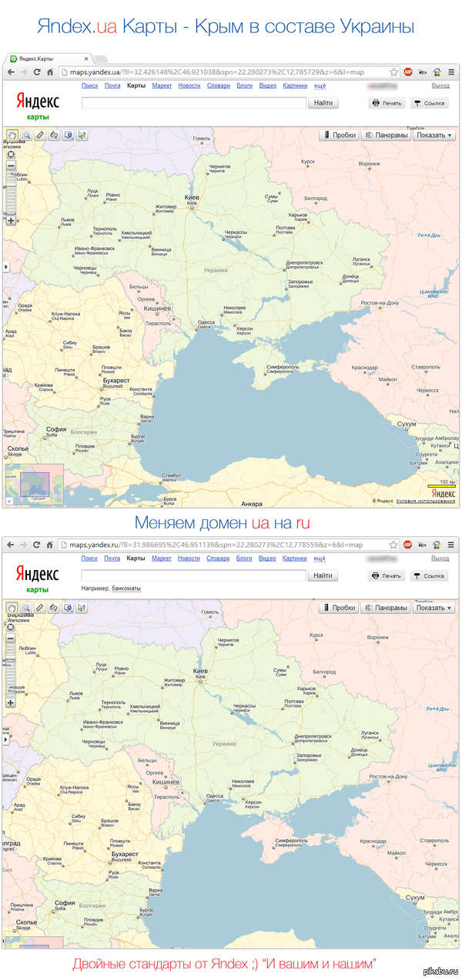Click the Выход link on the yandex.ua page
The image size is (462, 980).
tap(440, 85)
